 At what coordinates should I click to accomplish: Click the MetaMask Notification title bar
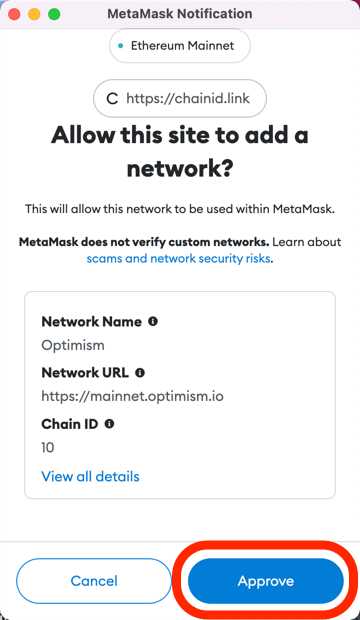(x=180, y=14)
